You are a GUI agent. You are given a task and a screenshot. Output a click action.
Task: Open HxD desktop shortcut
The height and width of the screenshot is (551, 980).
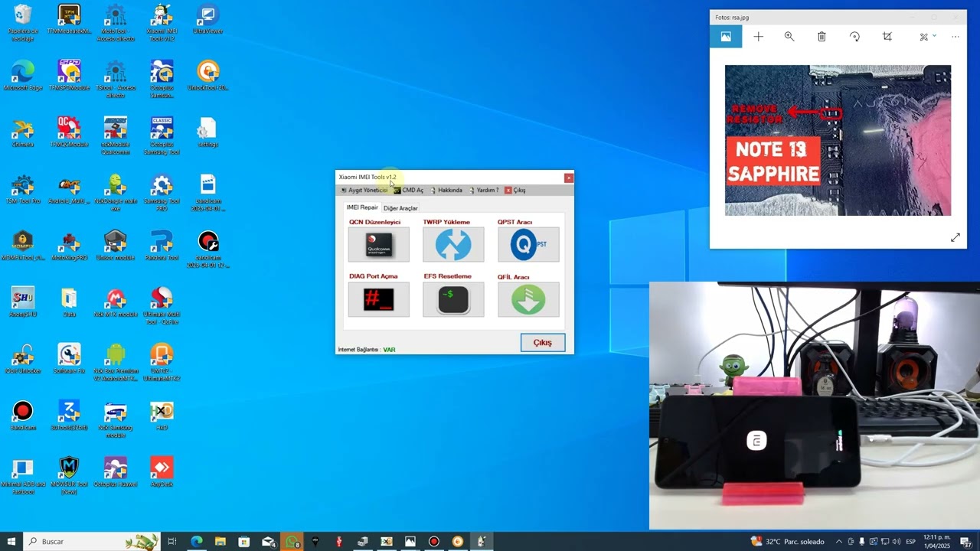pyautogui.click(x=162, y=416)
